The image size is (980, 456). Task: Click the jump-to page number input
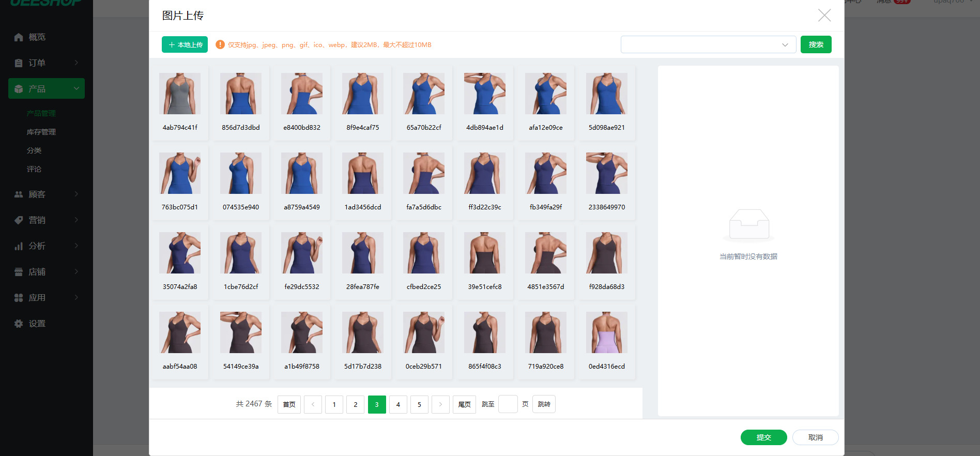(508, 404)
